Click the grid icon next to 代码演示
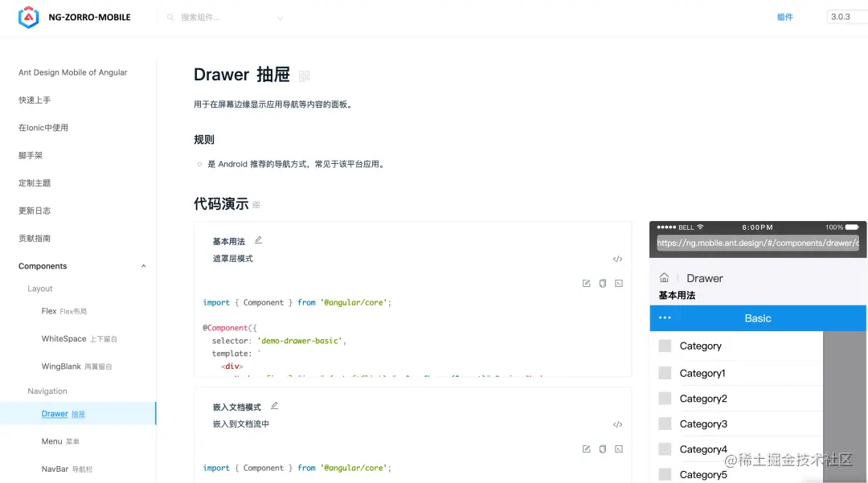 pyautogui.click(x=256, y=205)
